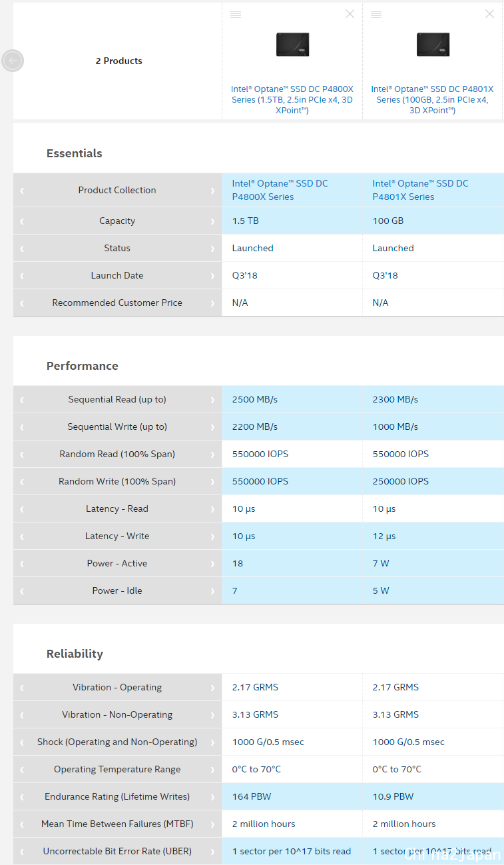Click left chevron on Product Collection row
This screenshot has width=504, height=865.
22,191
